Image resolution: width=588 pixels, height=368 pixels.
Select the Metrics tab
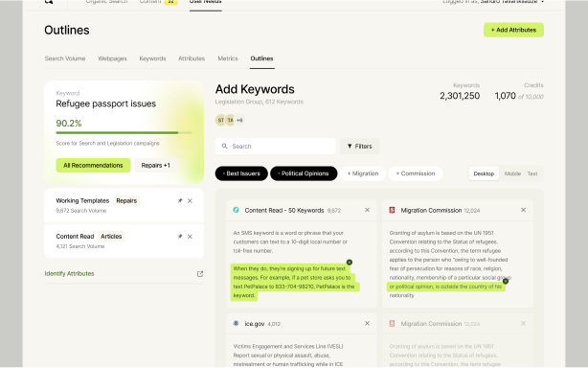click(228, 58)
